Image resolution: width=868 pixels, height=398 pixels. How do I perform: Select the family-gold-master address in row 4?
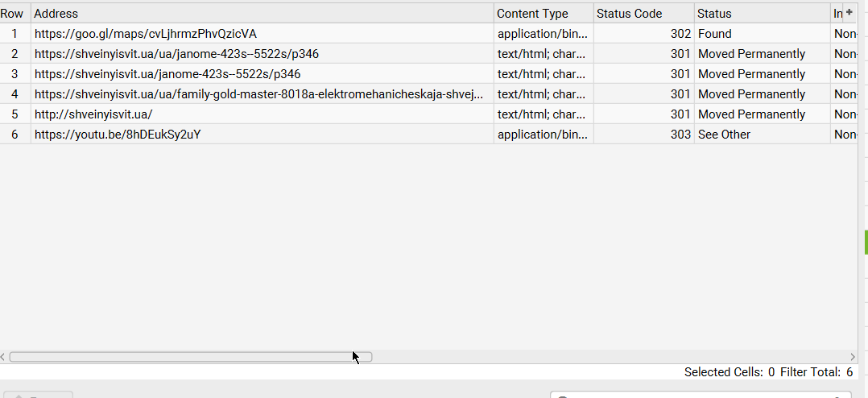click(258, 94)
